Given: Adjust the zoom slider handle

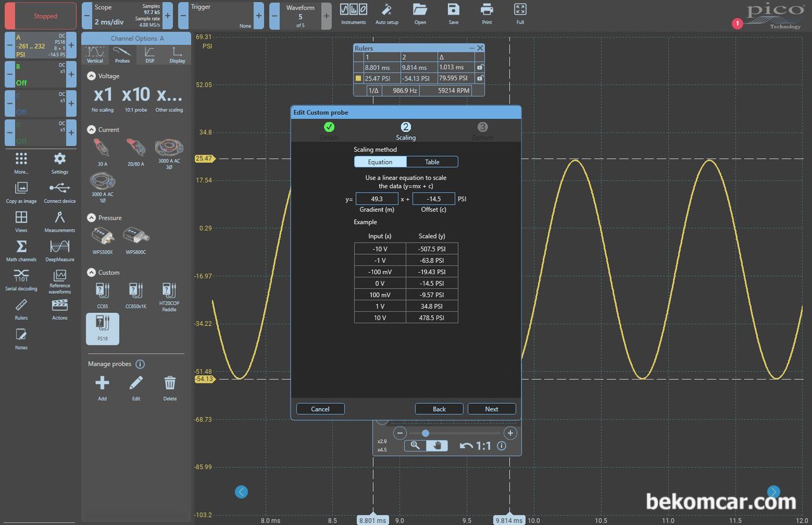Looking at the screenshot, I should pyautogui.click(x=426, y=433).
